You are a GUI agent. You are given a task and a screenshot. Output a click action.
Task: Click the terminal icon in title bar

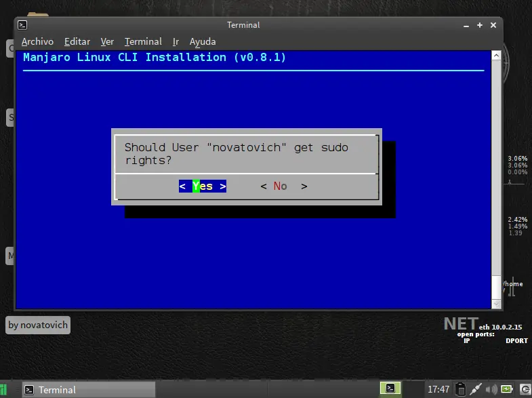click(x=22, y=25)
